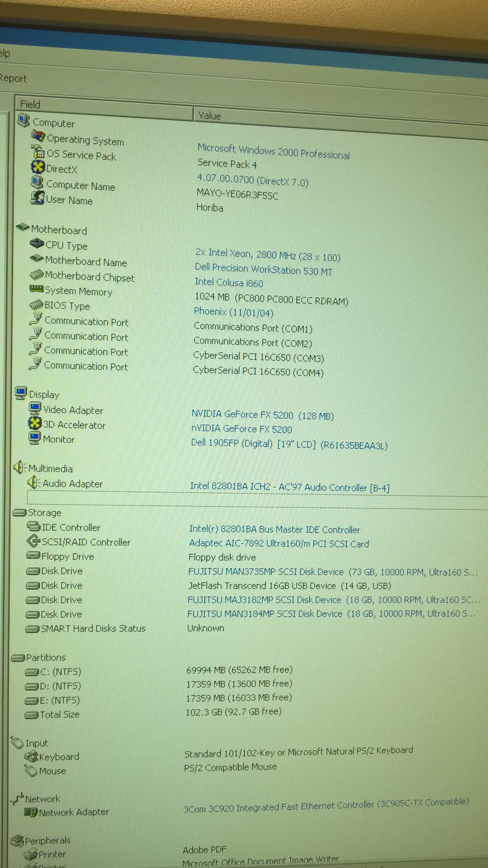
Task: Open the NVIDIA GeForce FX 5200 (128 MB) link
Action: (262, 415)
